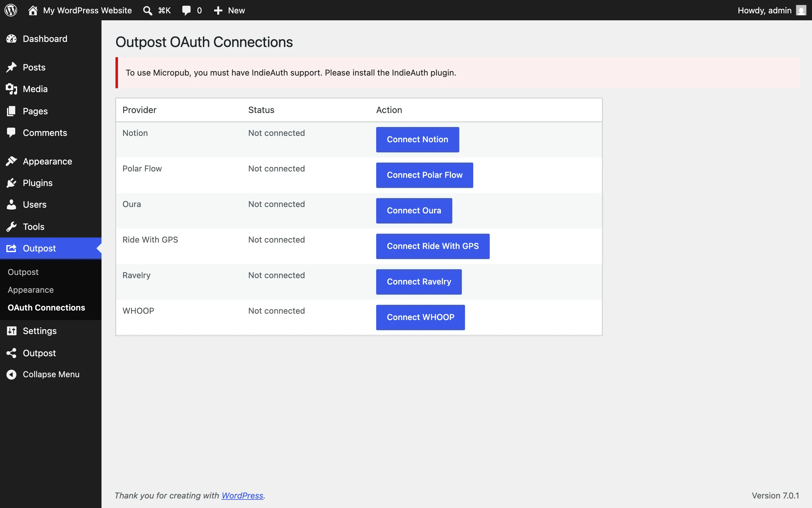Image resolution: width=812 pixels, height=508 pixels.
Task: Click the Action column header
Action: click(x=389, y=110)
